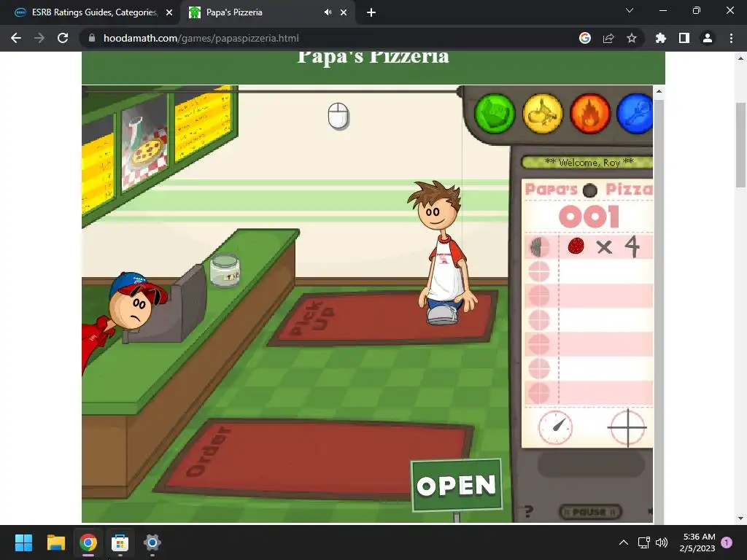Close the Papa's Pizzeria tab
Screen dimensions: 747x560
pyautogui.click(x=344, y=12)
